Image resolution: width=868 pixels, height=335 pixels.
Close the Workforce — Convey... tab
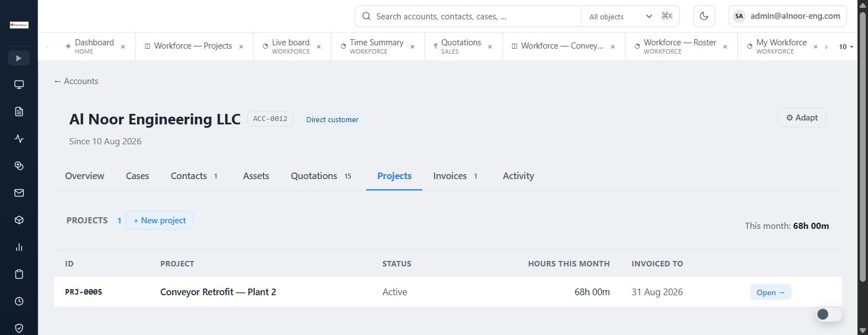(612, 46)
